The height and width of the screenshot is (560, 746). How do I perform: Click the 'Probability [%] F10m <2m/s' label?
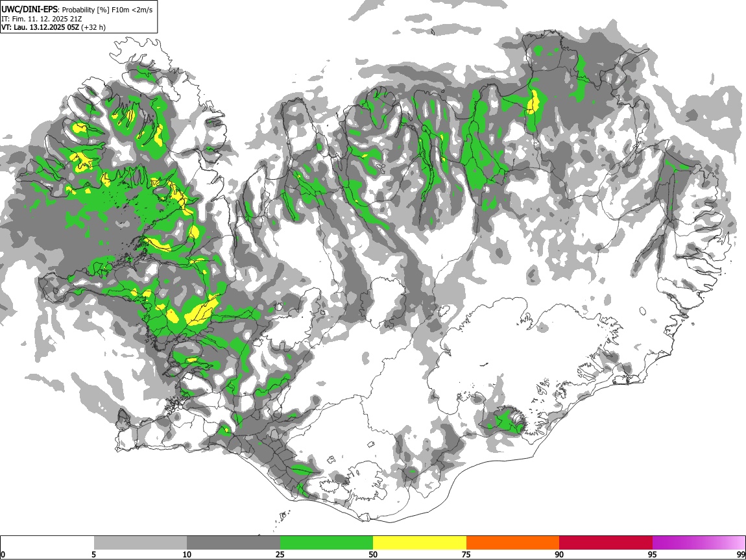tap(107, 10)
